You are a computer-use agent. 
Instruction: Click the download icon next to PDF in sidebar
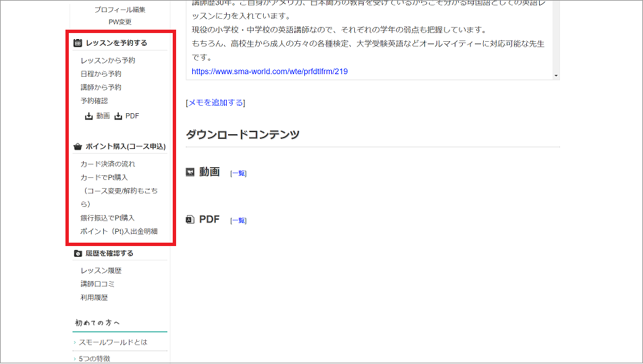point(118,117)
